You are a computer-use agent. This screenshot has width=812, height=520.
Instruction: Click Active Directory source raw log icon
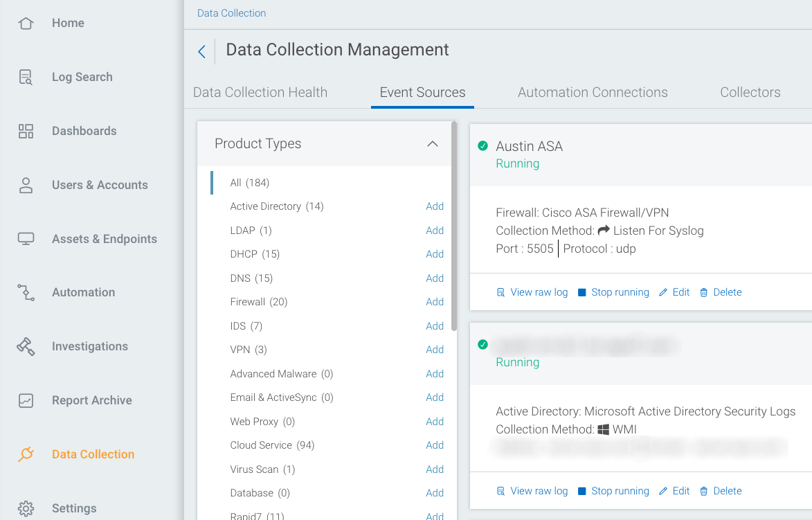coord(500,491)
